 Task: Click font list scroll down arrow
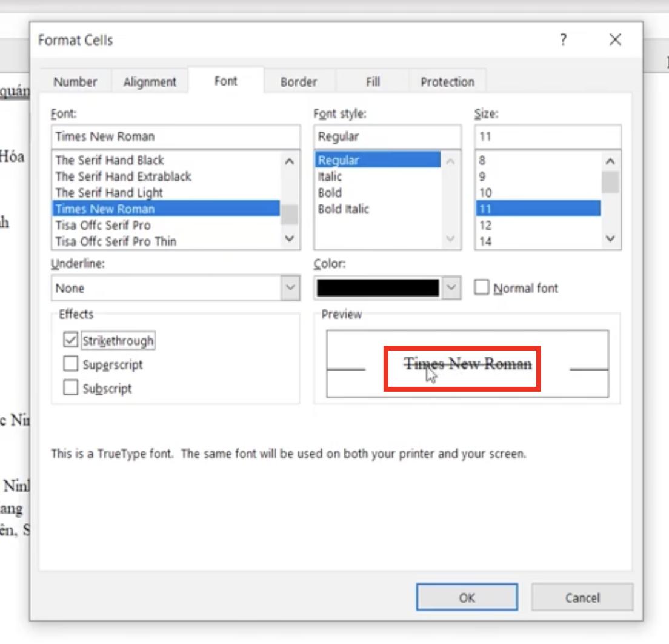(289, 238)
